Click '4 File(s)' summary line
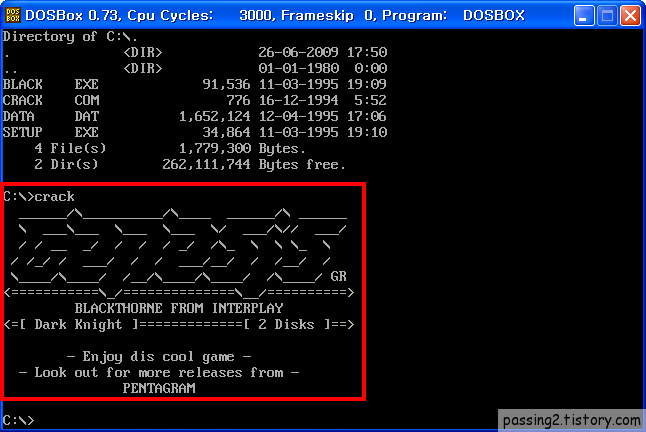This screenshot has width=646, height=432. [x=170, y=149]
